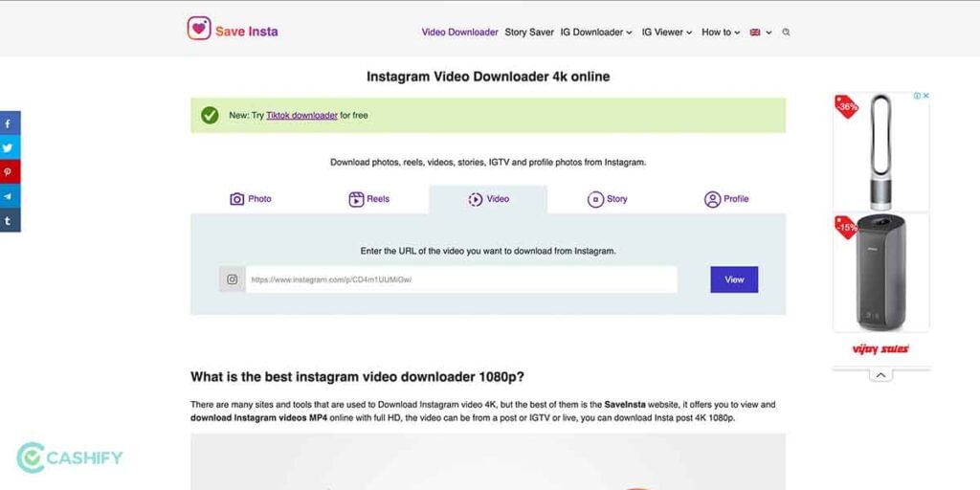
Task: Switch to the Profile tab
Action: click(x=726, y=199)
